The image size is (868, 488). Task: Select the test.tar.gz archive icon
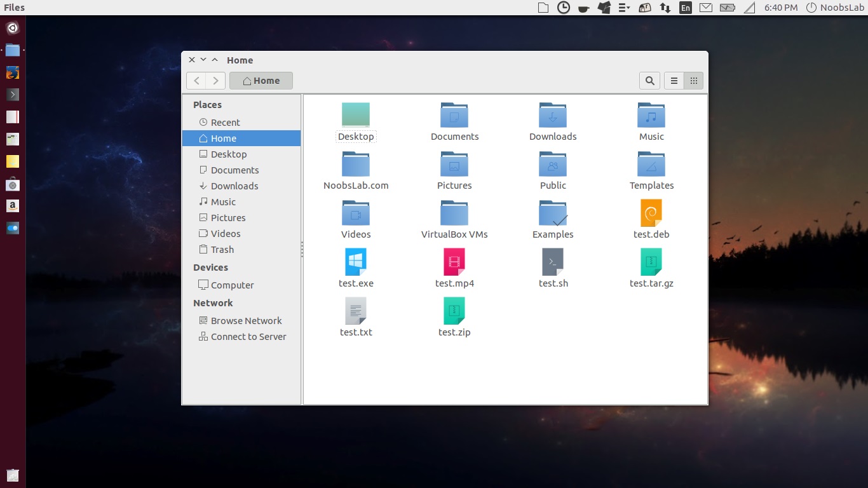click(x=651, y=262)
